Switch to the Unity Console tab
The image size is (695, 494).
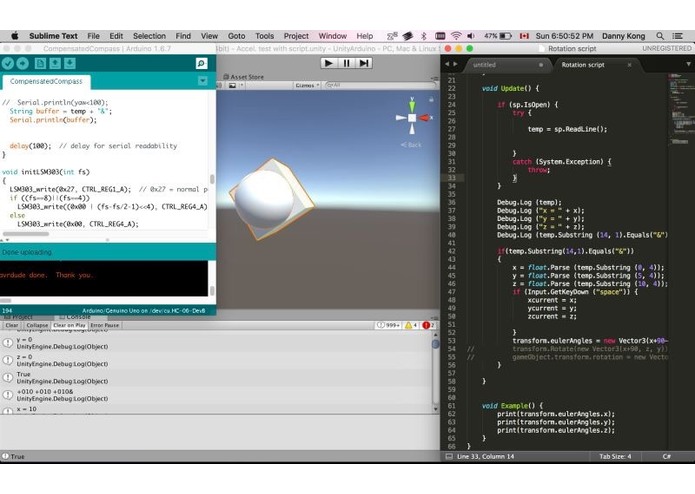(79, 317)
